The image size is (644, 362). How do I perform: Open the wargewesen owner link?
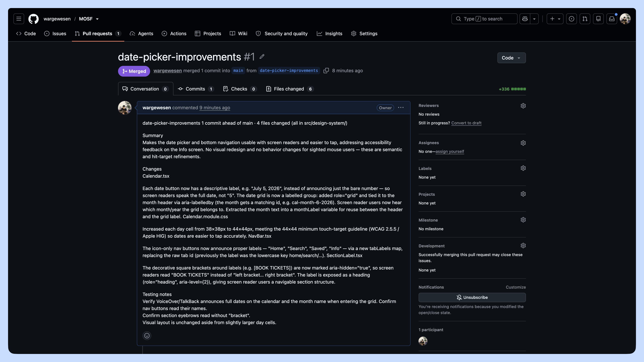point(57,19)
